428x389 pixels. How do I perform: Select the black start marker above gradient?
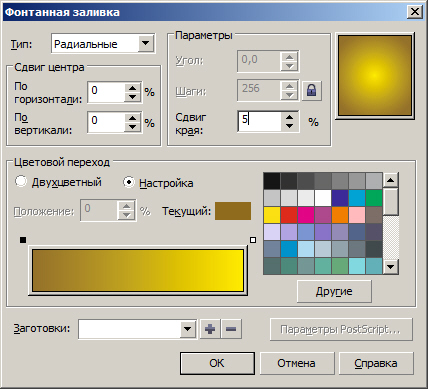click(23, 240)
